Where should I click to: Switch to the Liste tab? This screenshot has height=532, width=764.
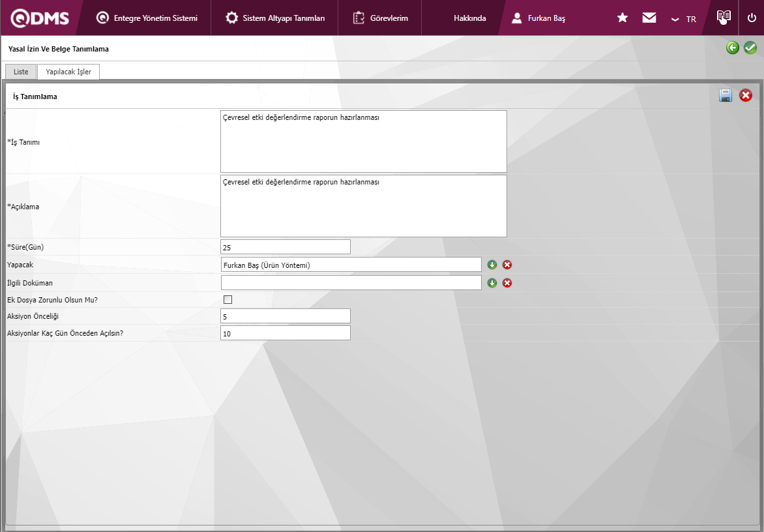click(21, 72)
